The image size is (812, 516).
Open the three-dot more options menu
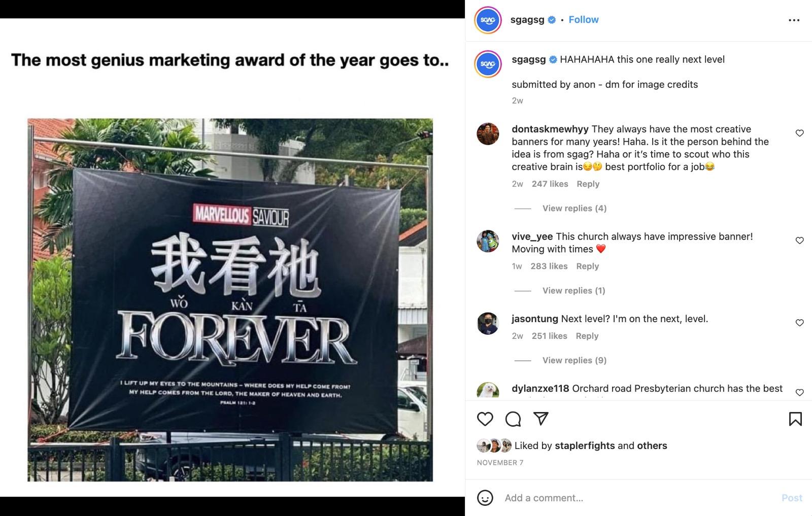pos(794,20)
